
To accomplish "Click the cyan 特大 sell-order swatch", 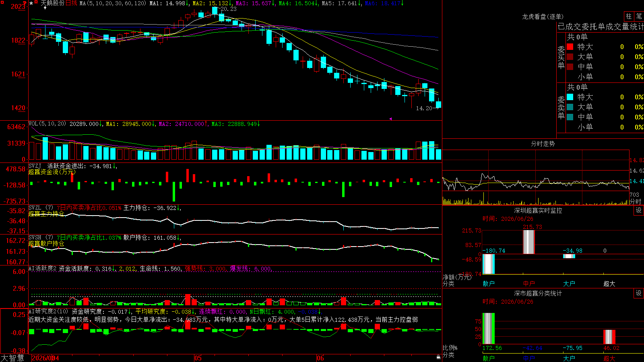I will tap(570, 97).
